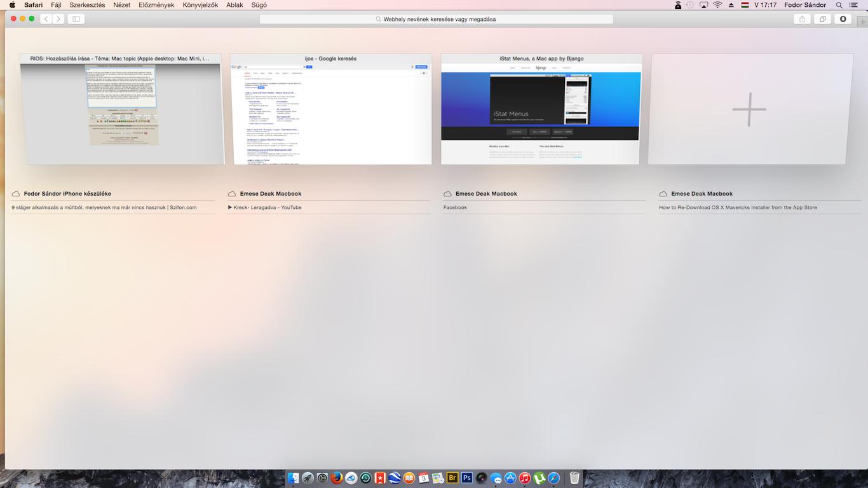Viewport: 868px width, 488px height.
Task: Open System Preferences from the Dock
Action: [x=322, y=478]
